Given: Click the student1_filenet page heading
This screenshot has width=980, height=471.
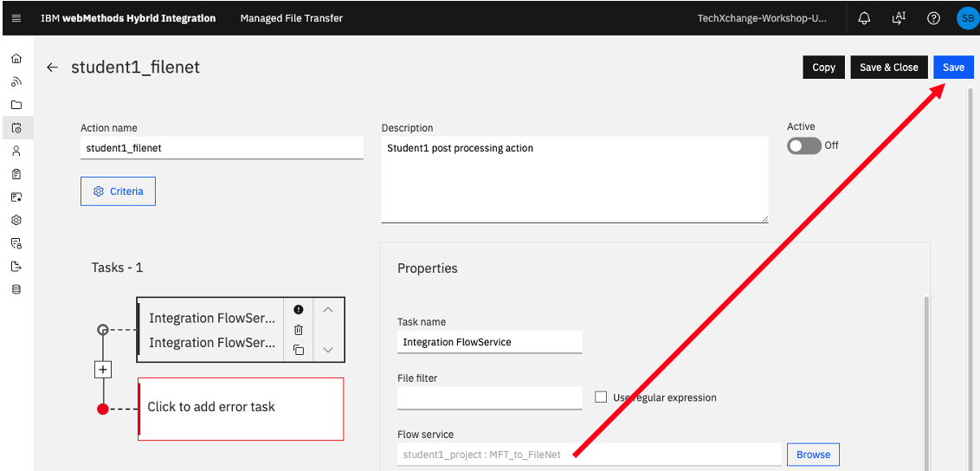Looking at the screenshot, I should tap(136, 67).
